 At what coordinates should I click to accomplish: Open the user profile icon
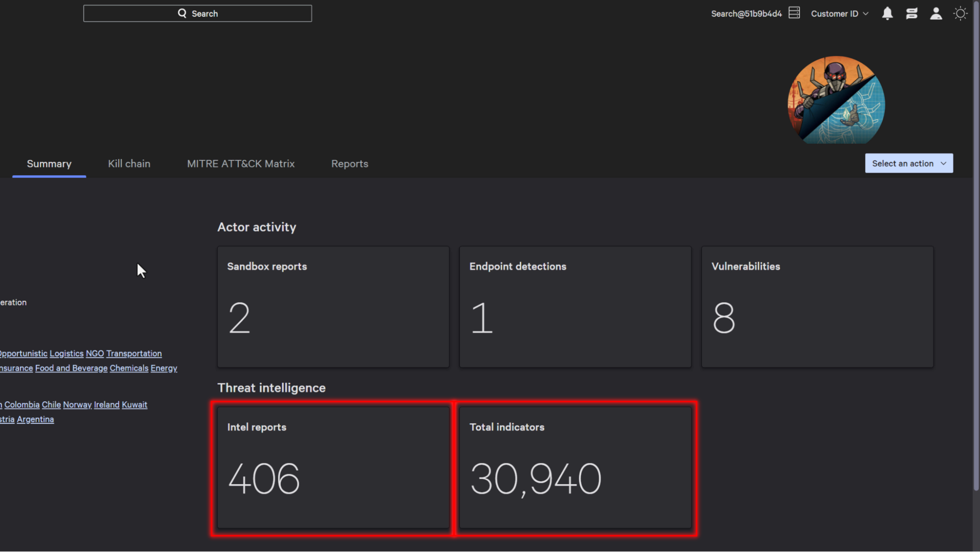tap(936, 14)
